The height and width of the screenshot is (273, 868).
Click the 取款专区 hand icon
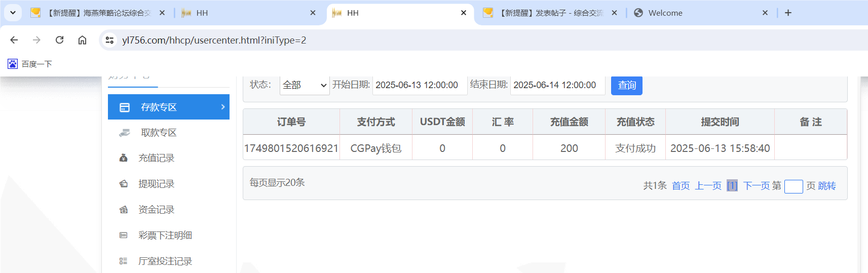pos(124,133)
